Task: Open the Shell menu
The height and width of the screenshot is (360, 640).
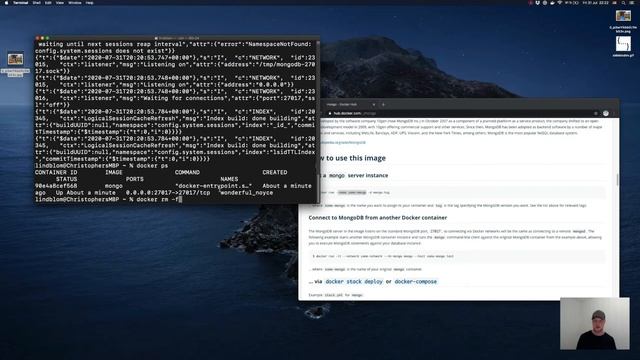Action: click(36, 2)
